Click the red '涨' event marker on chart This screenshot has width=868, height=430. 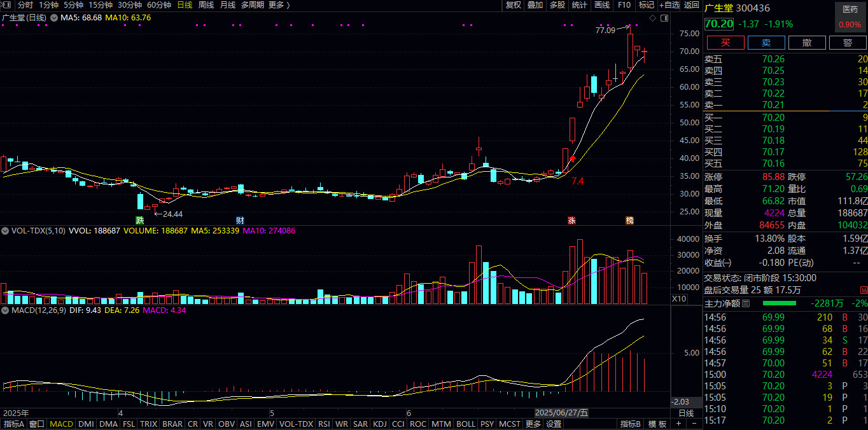tap(571, 221)
